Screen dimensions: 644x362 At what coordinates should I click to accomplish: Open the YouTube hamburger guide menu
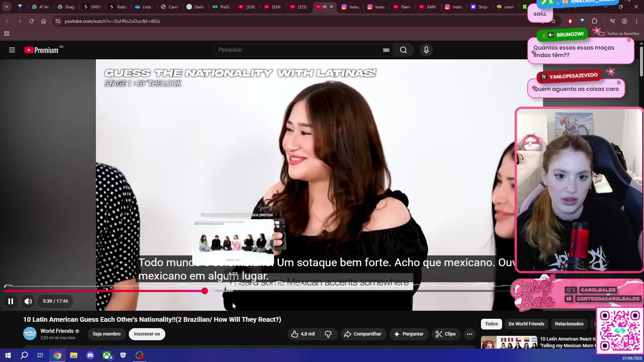click(12, 50)
